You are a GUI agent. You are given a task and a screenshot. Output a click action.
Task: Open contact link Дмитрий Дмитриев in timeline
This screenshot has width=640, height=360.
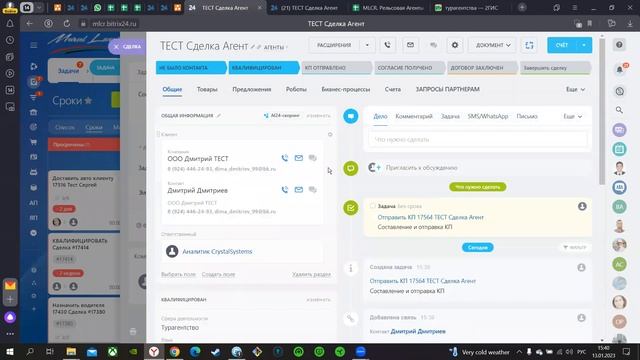418,331
